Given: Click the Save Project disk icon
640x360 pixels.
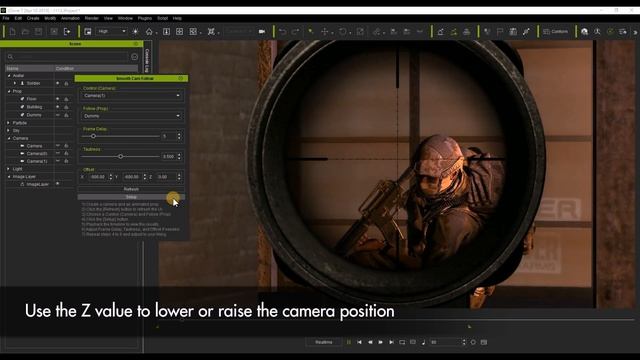Looking at the screenshot, I should (x=38, y=31).
